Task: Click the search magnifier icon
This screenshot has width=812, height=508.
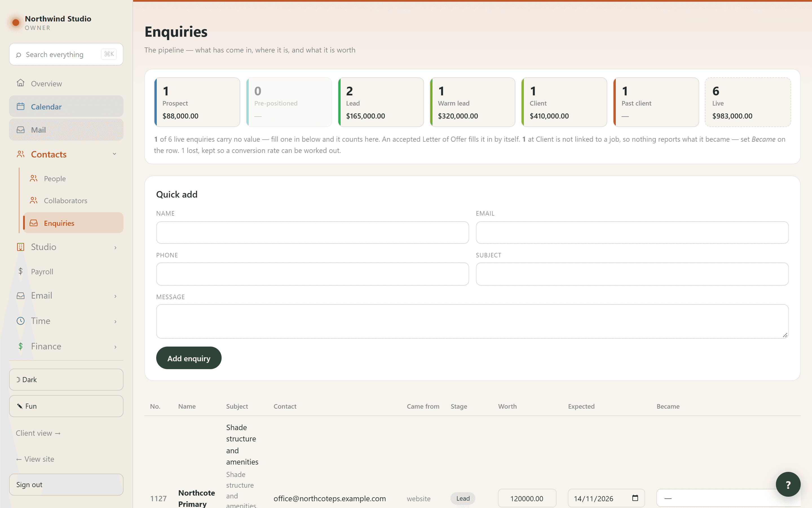Action: tap(18, 55)
